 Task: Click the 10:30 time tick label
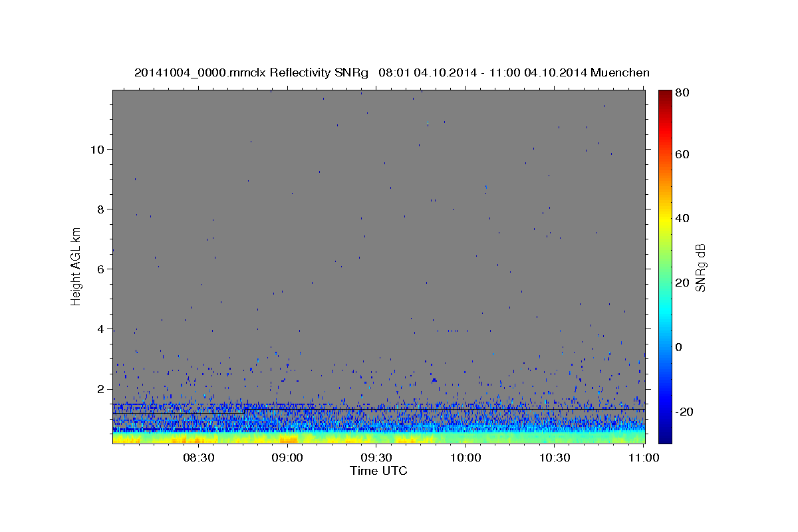point(555,458)
